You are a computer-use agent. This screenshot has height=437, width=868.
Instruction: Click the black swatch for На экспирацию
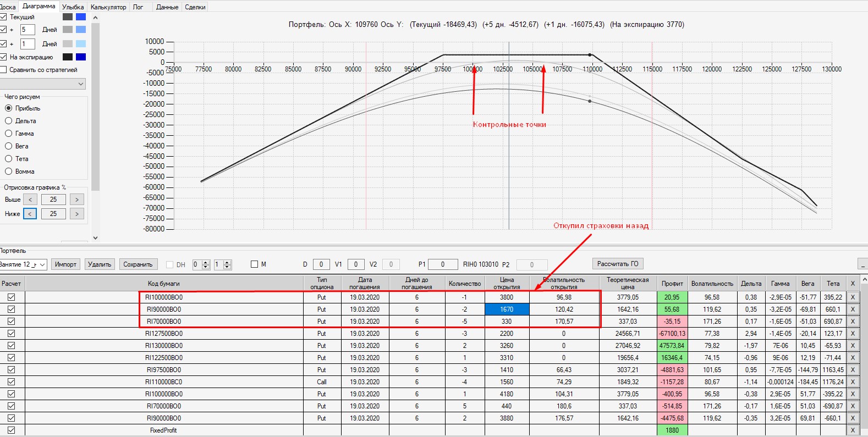(x=68, y=57)
